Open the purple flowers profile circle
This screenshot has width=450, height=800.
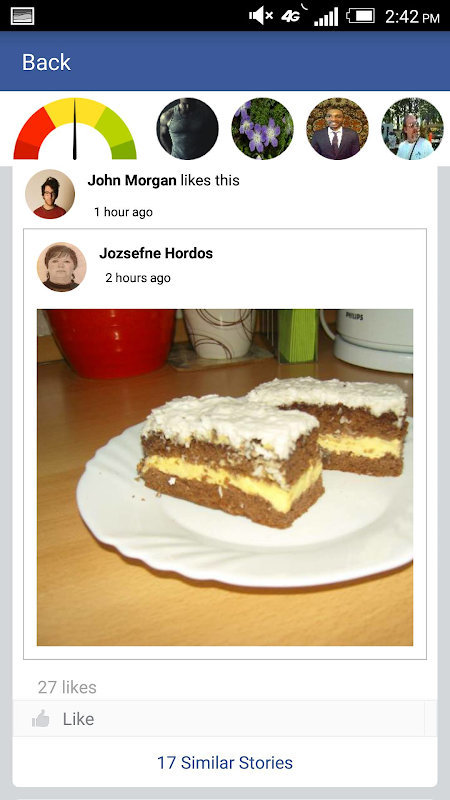[262, 129]
